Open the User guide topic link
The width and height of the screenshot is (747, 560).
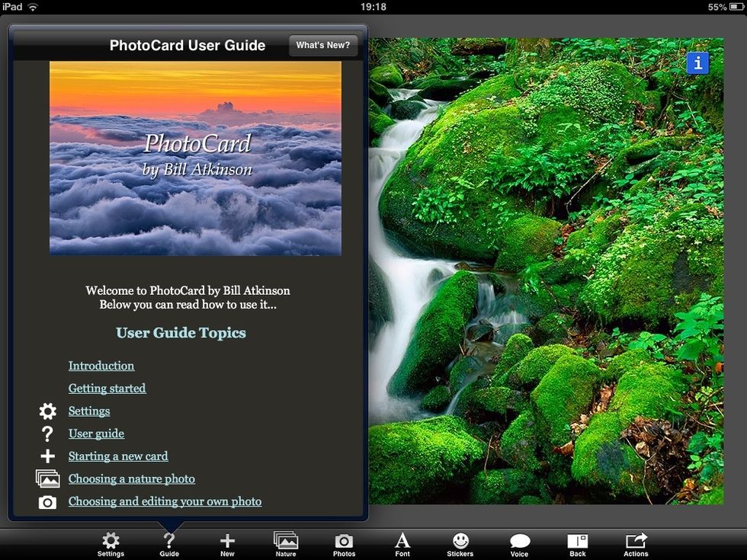[x=96, y=434]
